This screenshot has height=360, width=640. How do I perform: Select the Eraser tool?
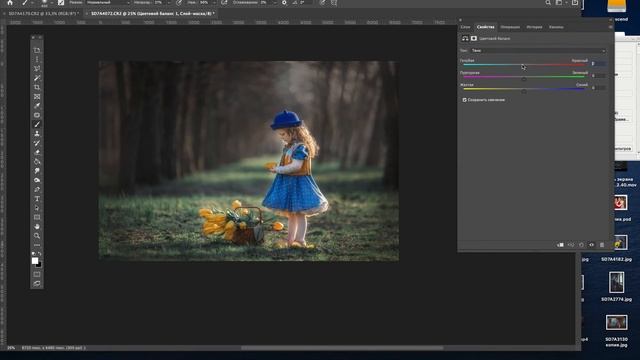(37, 152)
